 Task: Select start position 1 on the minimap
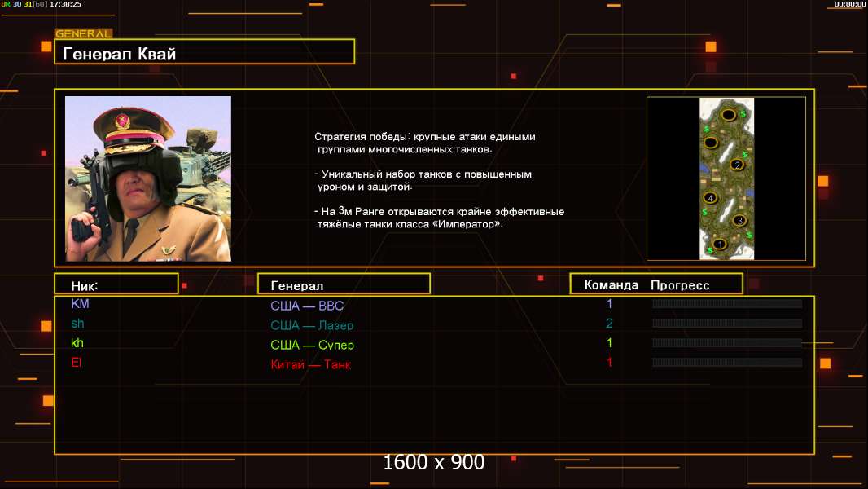[x=720, y=244]
